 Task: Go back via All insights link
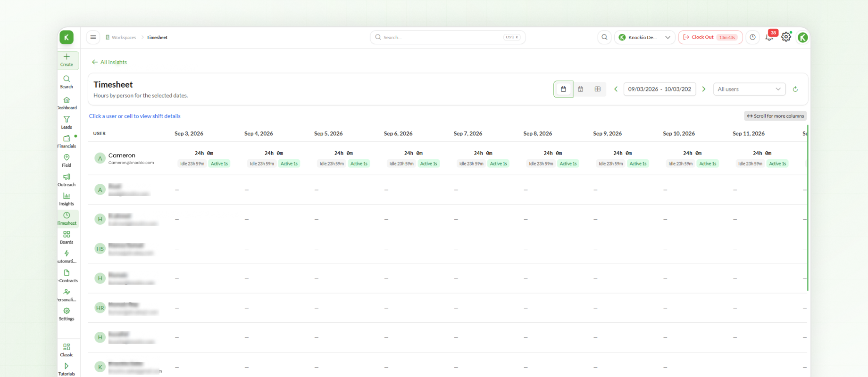coord(109,62)
